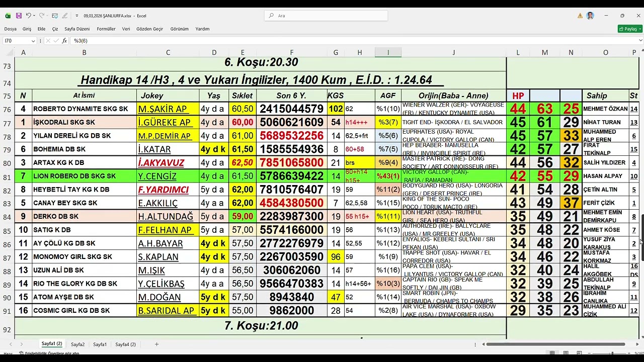
Task: Switch to the Sayfa4 (2) sheet tab
Action: coord(125,344)
